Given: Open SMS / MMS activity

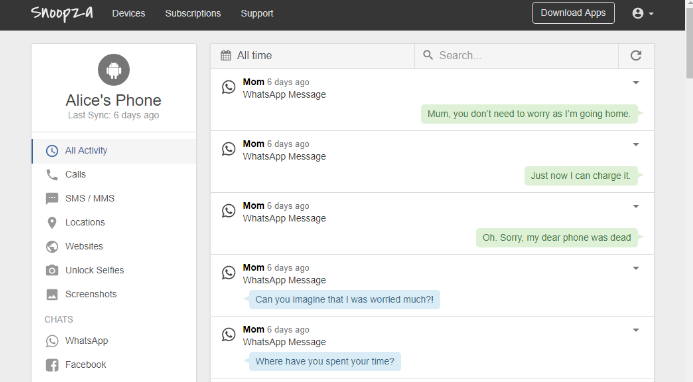Looking at the screenshot, I should click(x=114, y=199).
